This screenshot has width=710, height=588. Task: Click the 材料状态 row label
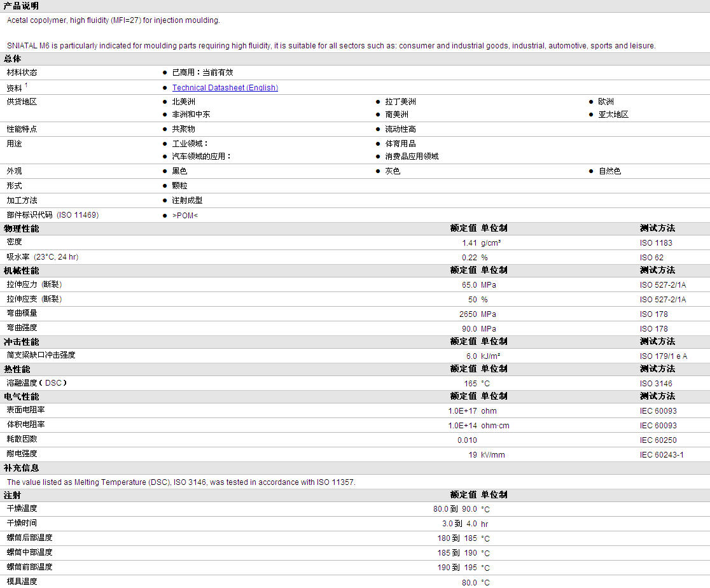pyautogui.click(x=22, y=73)
